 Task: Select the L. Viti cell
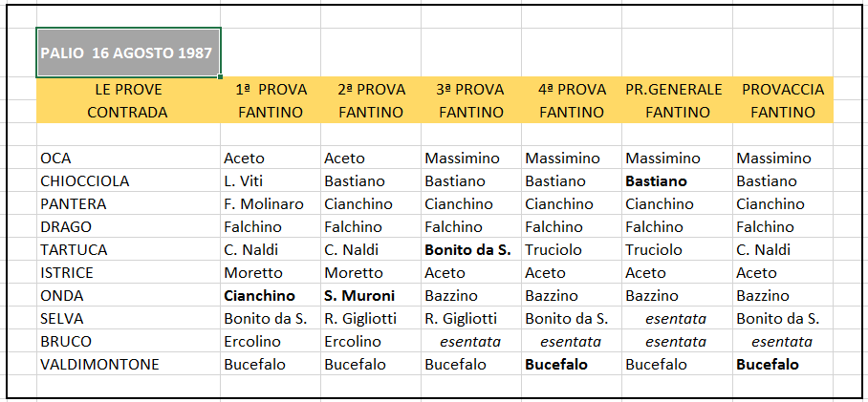(x=271, y=180)
